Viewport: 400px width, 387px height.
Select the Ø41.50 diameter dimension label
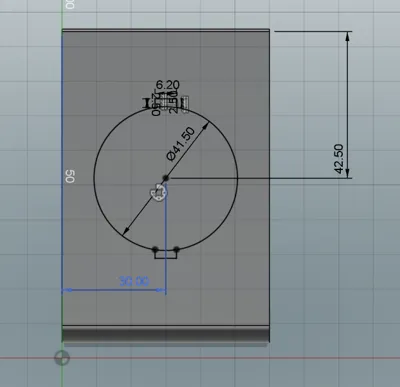pos(180,144)
